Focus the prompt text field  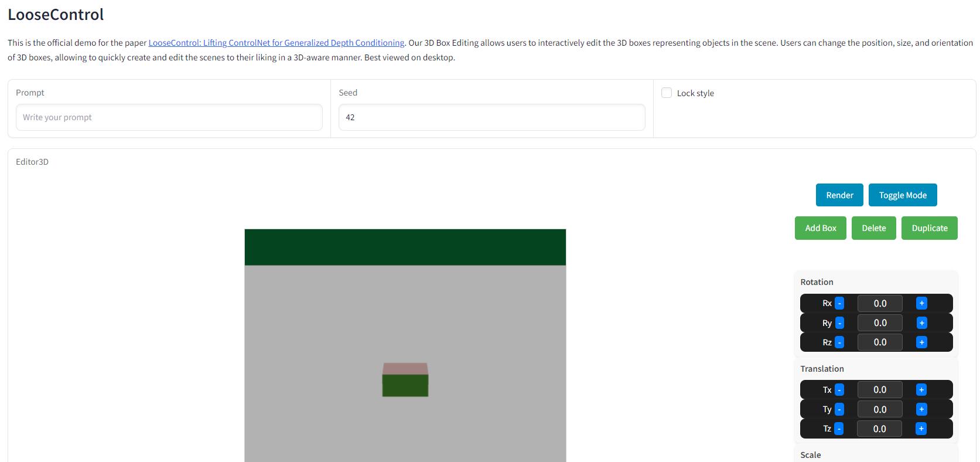coord(169,117)
